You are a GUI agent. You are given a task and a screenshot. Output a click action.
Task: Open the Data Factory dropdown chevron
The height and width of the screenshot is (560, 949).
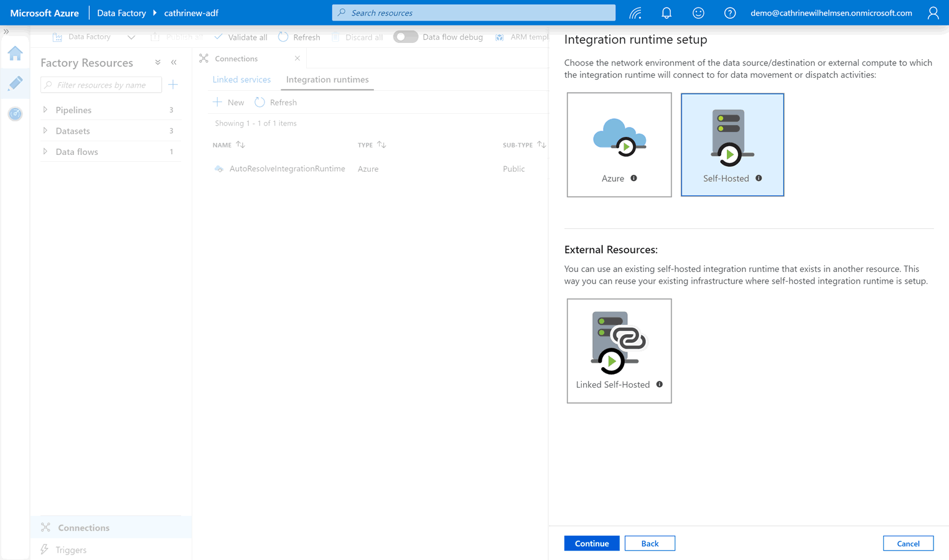(x=131, y=37)
